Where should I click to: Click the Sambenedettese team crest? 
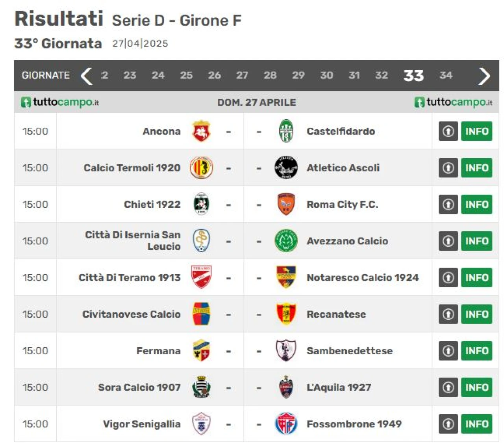click(x=286, y=350)
